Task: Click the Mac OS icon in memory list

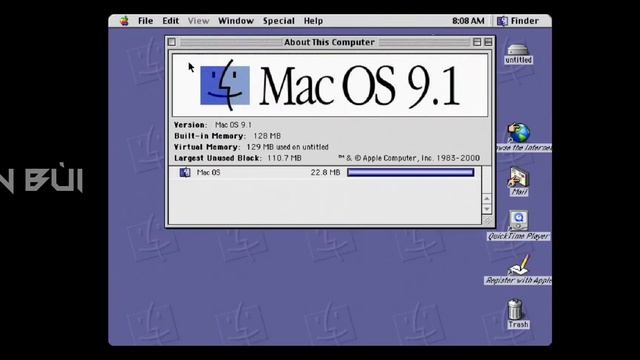Action: pos(185,172)
